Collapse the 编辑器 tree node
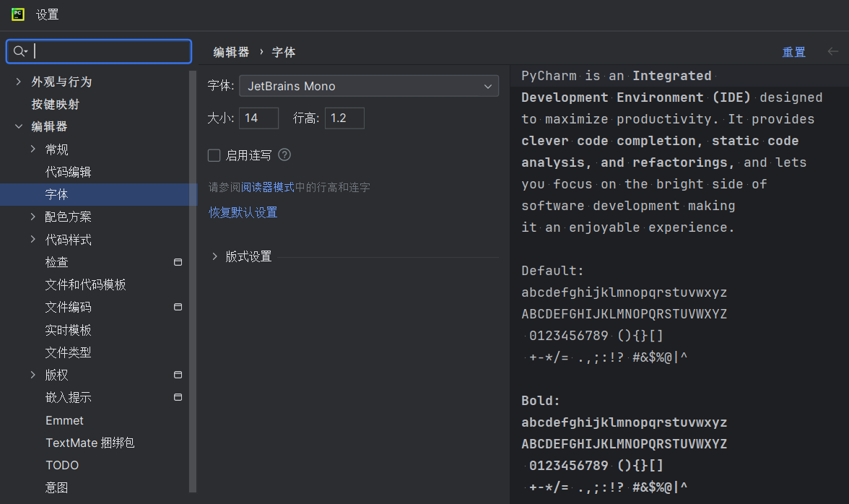The image size is (849, 504). (19, 126)
